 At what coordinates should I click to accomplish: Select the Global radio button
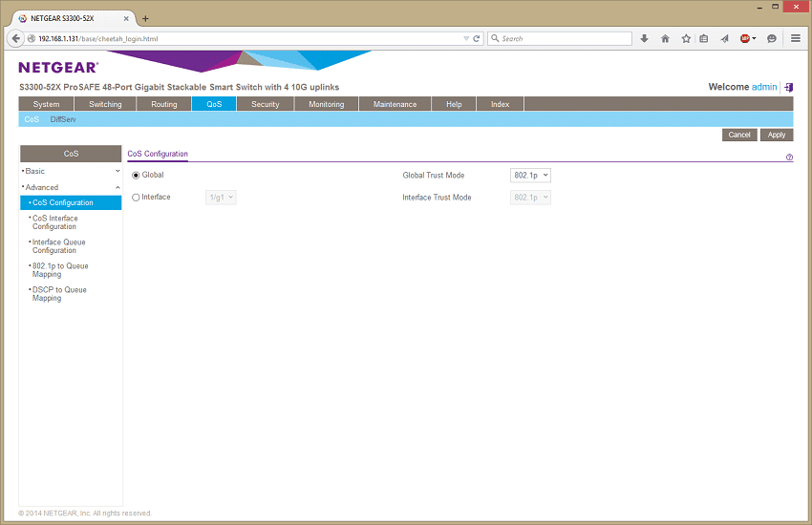tap(136, 176)
